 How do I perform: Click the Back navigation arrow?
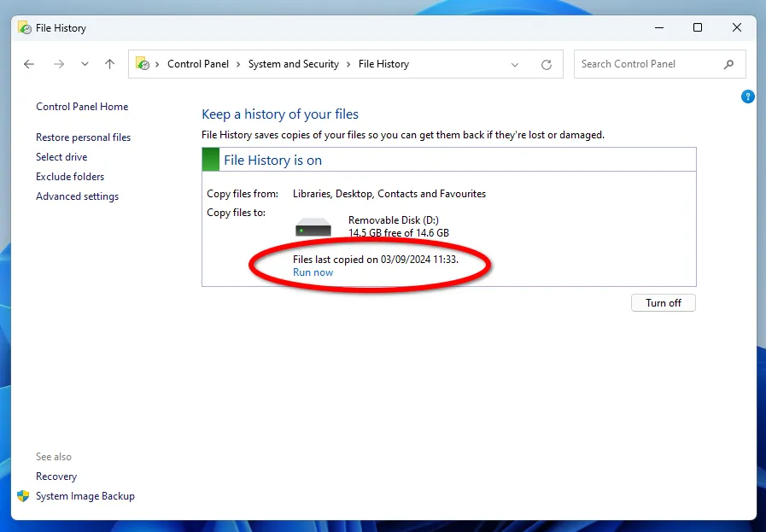tap(29, 64)
